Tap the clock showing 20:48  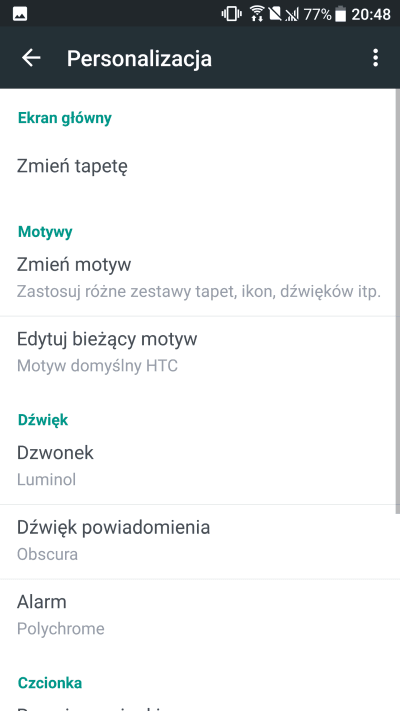(x=371, y=15)
